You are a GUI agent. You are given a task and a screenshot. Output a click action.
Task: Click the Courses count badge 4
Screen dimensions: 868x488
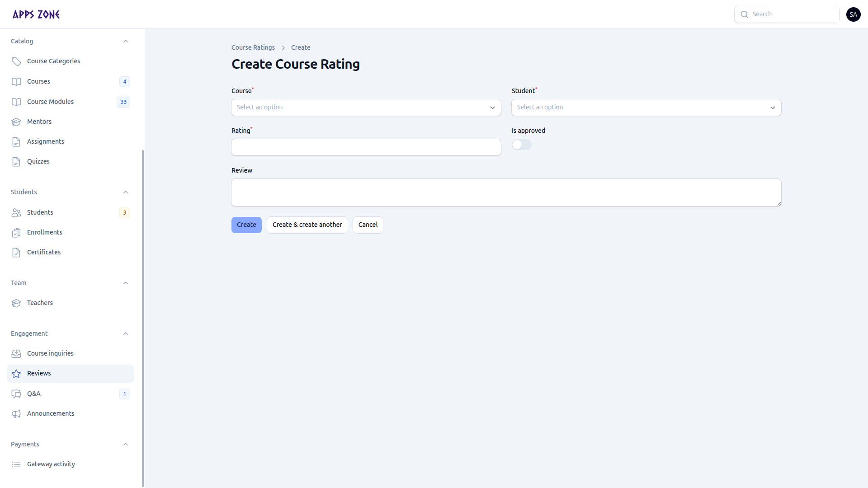click(125, 82)
